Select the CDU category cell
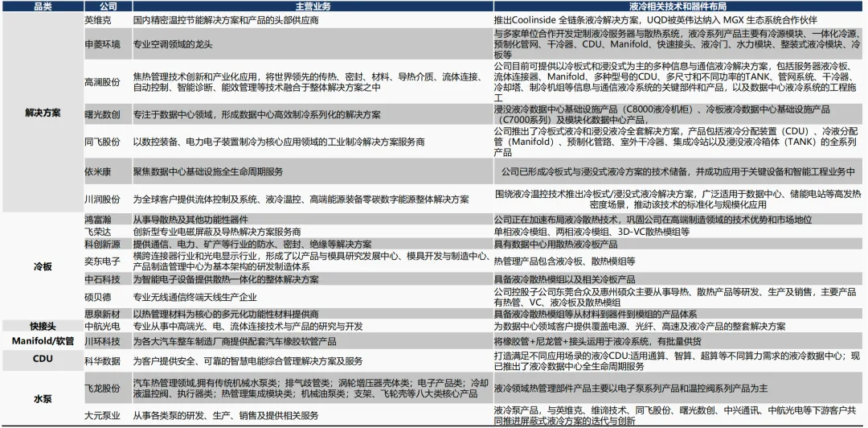The image size is (868, 428). tap(42, 359)
